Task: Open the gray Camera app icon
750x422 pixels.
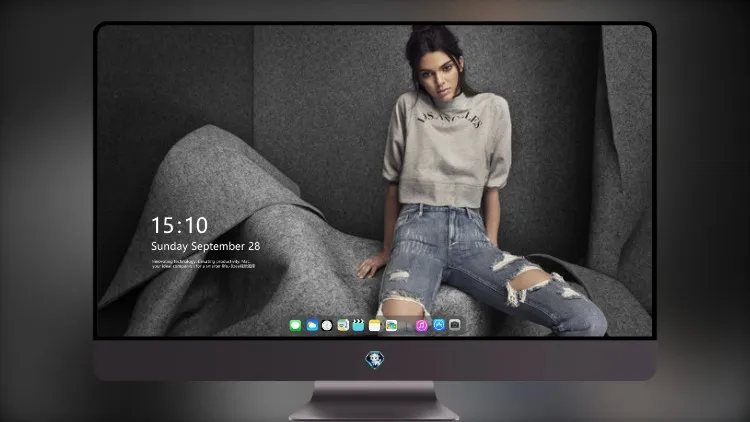Action: click(x=454, y=325)
